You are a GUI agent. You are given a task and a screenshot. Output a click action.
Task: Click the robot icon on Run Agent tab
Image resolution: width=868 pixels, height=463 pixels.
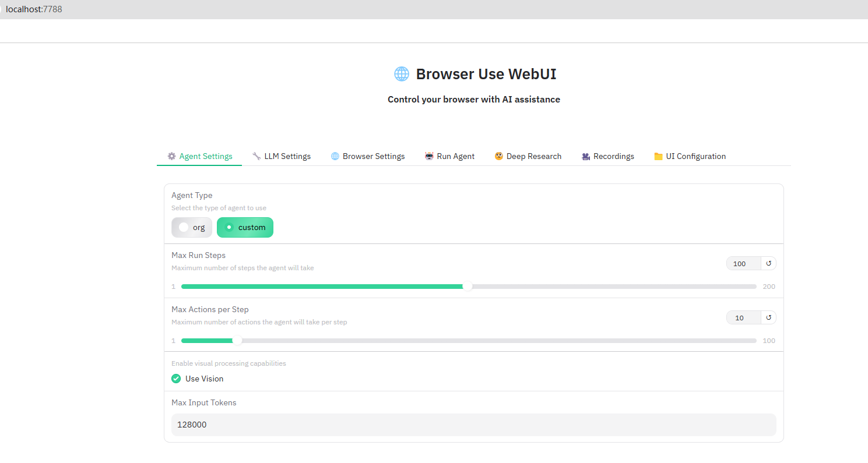[x=430, y=156]
